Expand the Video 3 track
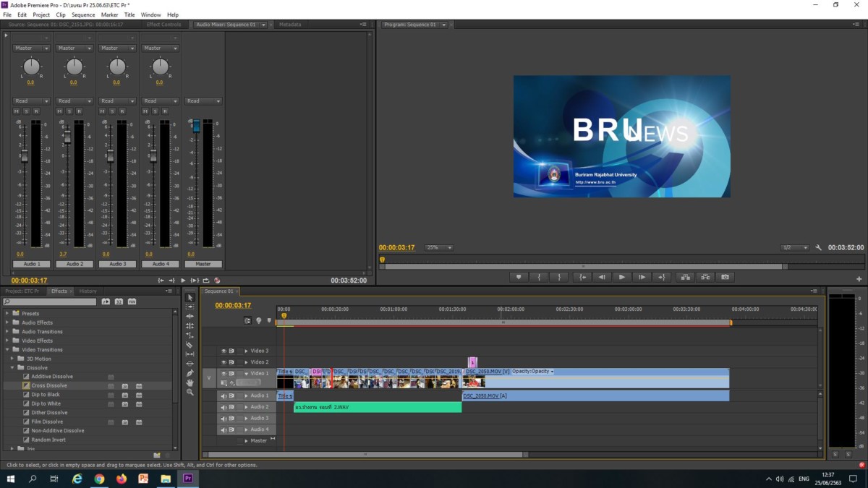This screenshot has width=868, height=488. click(246, 351)
